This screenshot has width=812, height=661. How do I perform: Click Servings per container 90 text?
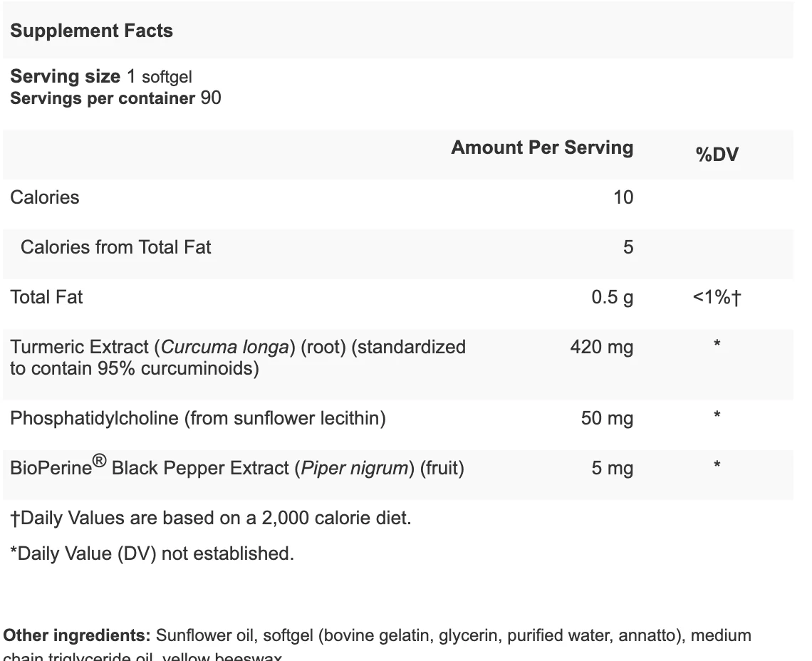click(x=115, y=98)
